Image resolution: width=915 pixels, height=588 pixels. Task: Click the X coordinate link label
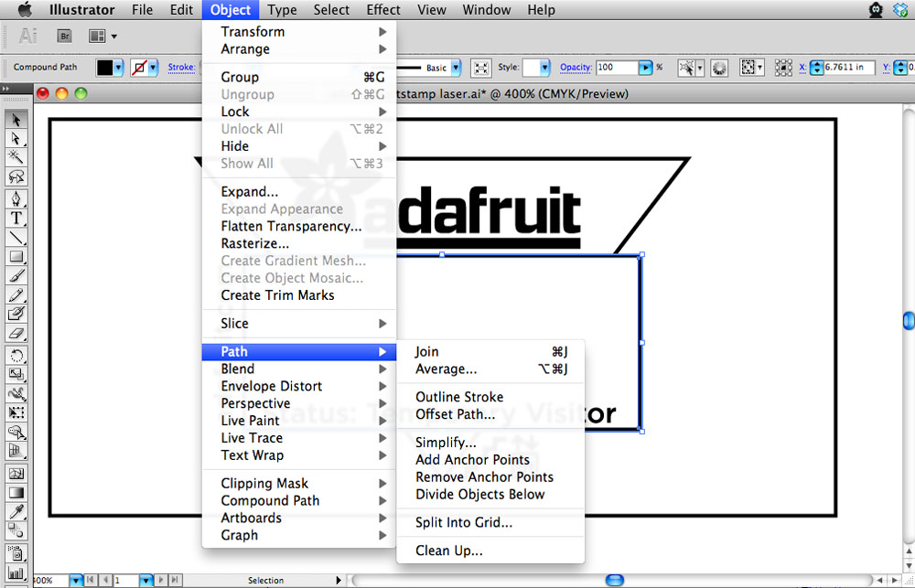[802, 68]
